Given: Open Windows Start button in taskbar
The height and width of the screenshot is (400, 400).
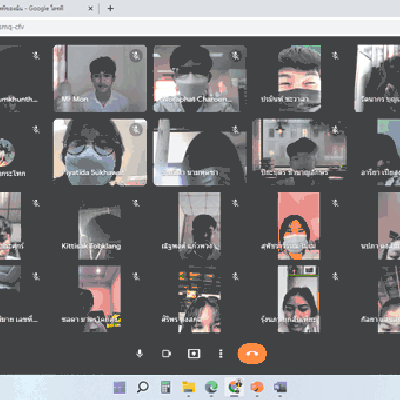Looking at the screenshot, I should point(120,387).
